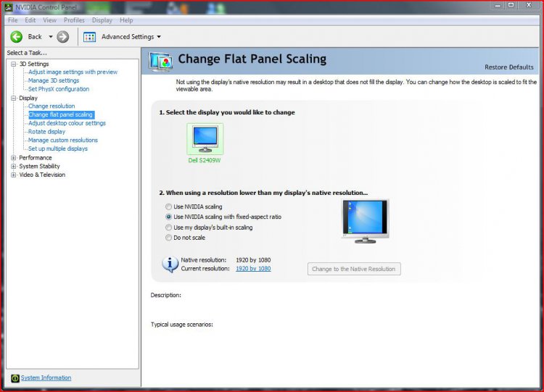
Task: Select Use NVIDIA scaling radio button
Action: coord(168,207)
